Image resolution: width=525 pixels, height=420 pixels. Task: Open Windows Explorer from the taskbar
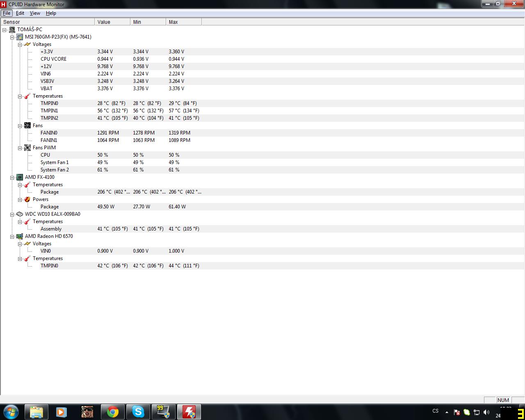click(37, 412)
